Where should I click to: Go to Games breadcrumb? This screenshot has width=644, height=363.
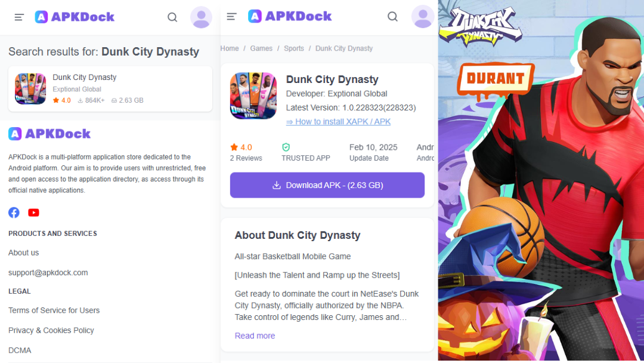tap(261, 48)
